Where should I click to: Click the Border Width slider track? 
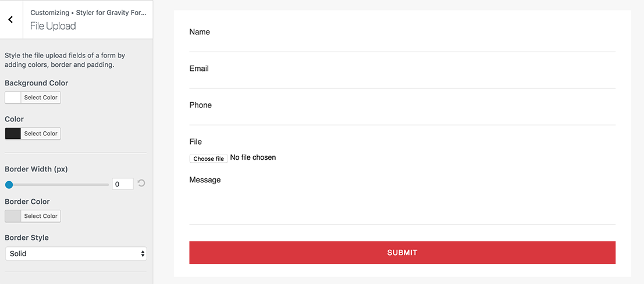[57, 185]
